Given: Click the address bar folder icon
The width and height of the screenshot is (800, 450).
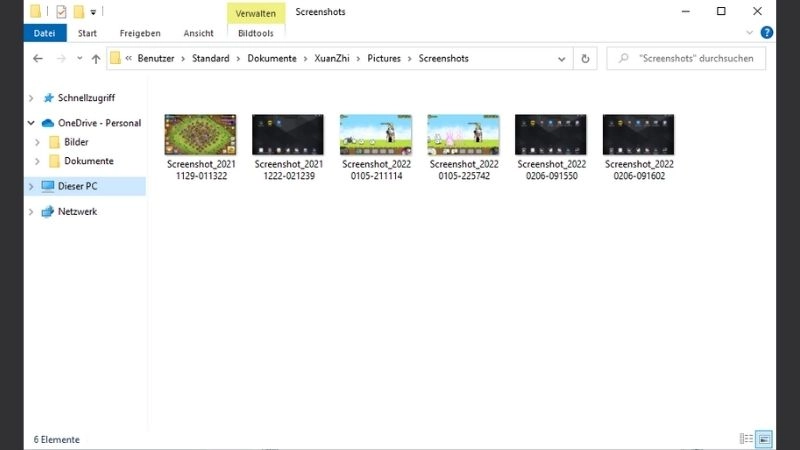Looking at the screenshot, I should 115,58.
